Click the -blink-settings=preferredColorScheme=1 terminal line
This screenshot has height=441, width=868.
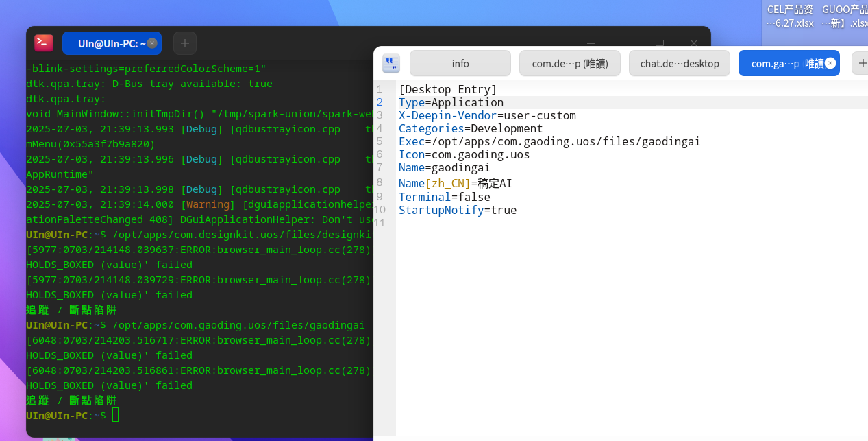[x=146, y=69]
